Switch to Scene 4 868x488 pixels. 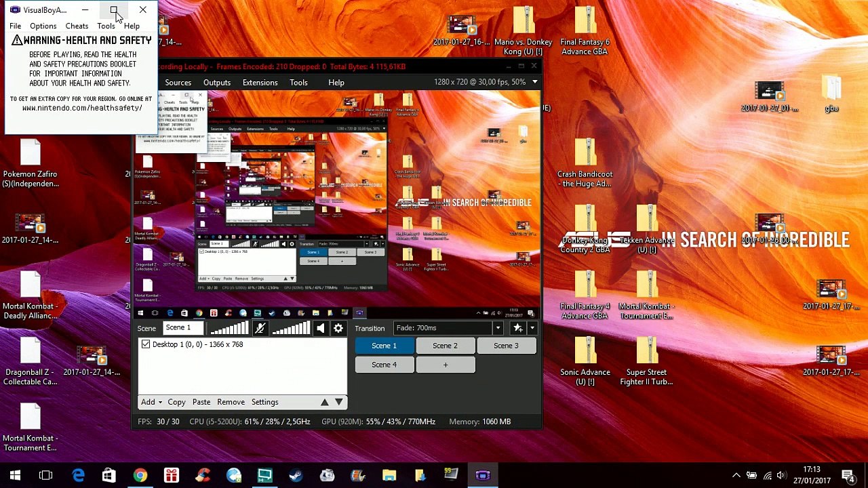(384, 365)
